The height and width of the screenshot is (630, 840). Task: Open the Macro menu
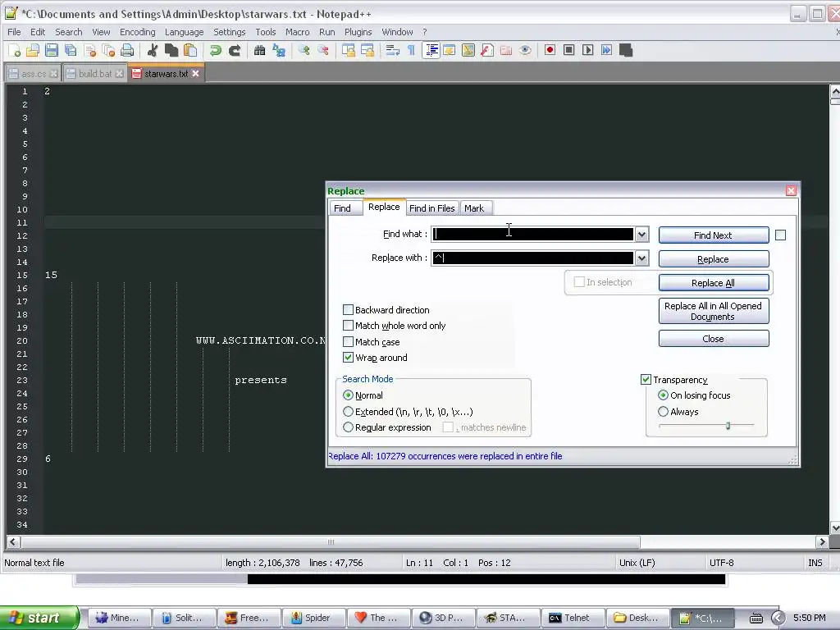[x=297, y=32]
